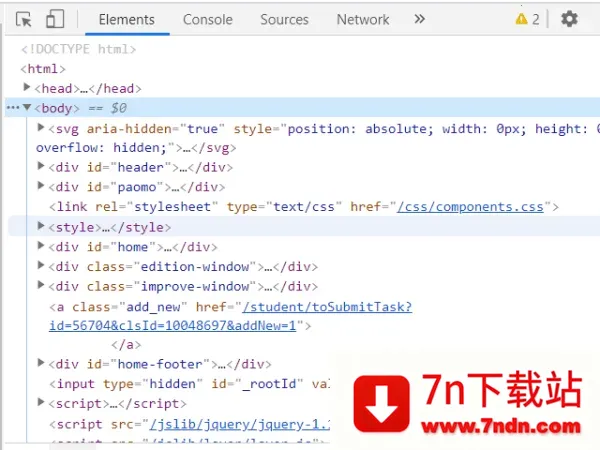Click the warnings count triangle icon
The height and width of the screenshot is (450, 600).
pos(521,19)
